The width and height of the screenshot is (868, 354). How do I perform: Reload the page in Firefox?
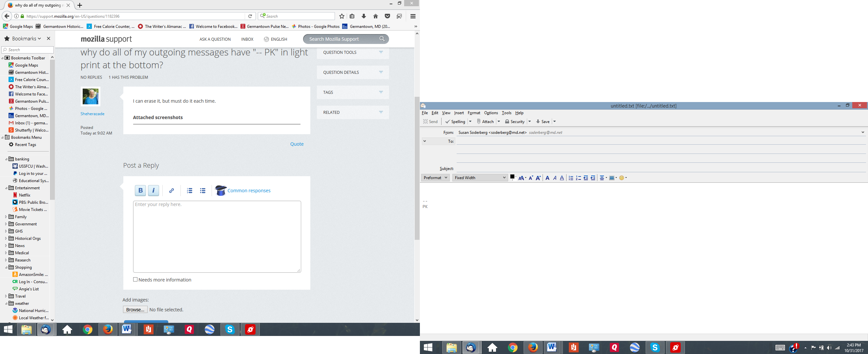tap(250, 16)
